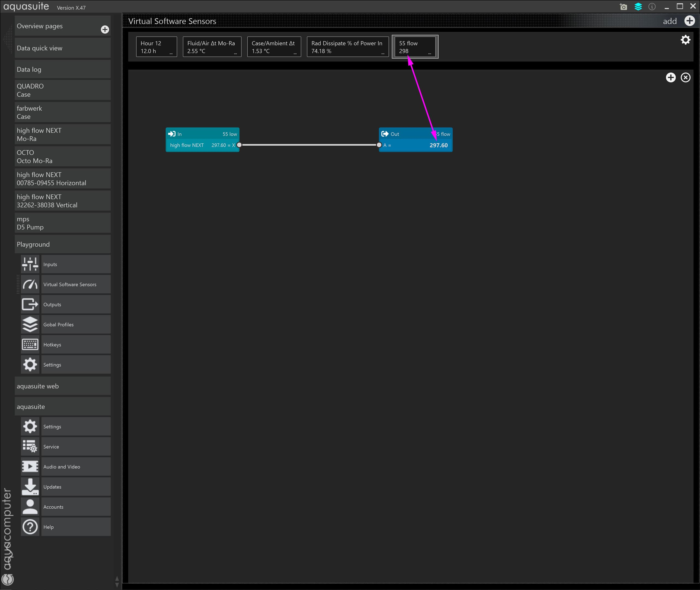
Task: Select the Data quick view menu item
Action: point(63,48)
